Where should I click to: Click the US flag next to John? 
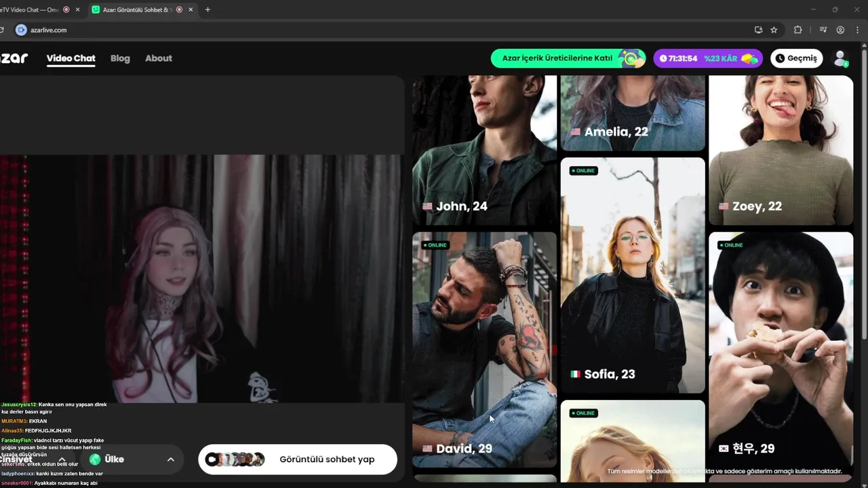tap(427, 206)
